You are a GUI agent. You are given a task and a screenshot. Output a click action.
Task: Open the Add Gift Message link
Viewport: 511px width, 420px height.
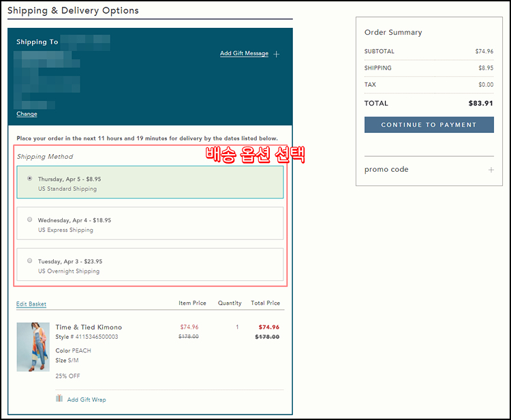tap(244, 53)
